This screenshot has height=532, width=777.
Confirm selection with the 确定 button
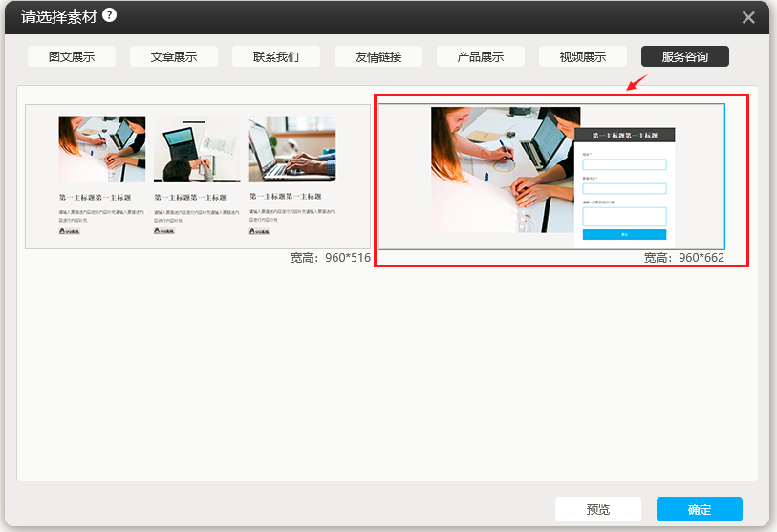[x=699, y=509]
